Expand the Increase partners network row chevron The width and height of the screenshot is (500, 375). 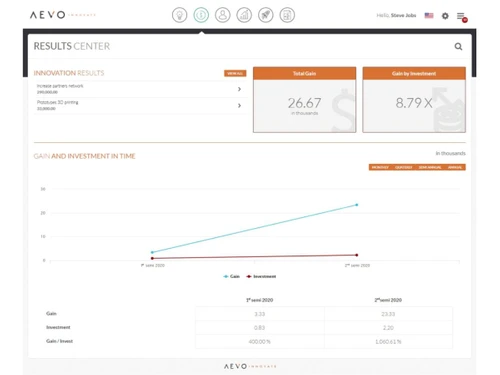[x=239, y=89]
